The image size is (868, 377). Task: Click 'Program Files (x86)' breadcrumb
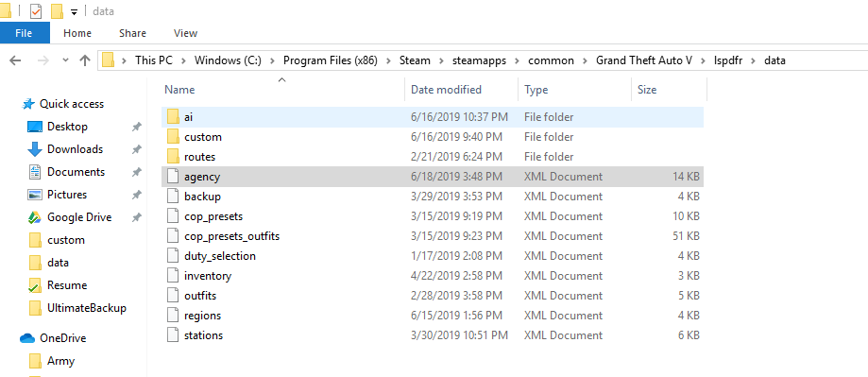coord(331,60)
